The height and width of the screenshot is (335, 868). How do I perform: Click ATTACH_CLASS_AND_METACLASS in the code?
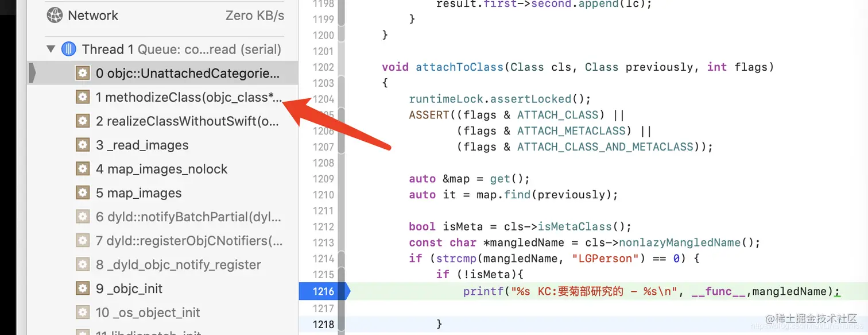(x=605, y=147)
